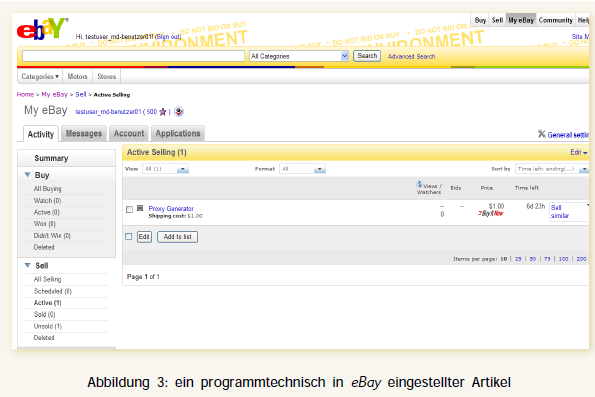Click the General settings link
Viewport: 595px width, 397px height.
point(568,135)
